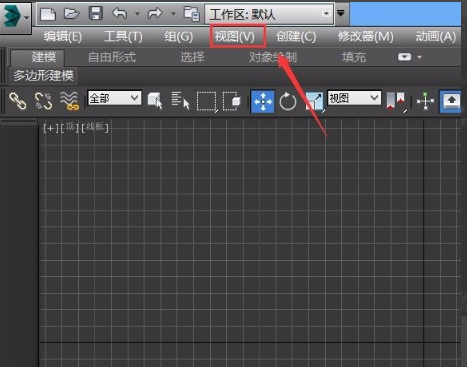Open the 组(G) menu
The height and width of the screenshot is (367, 467).
178,36
